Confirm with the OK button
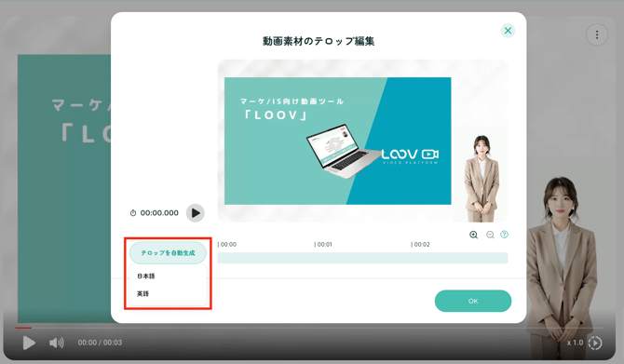This screenshot has height=364, width=624. (473, 301)
